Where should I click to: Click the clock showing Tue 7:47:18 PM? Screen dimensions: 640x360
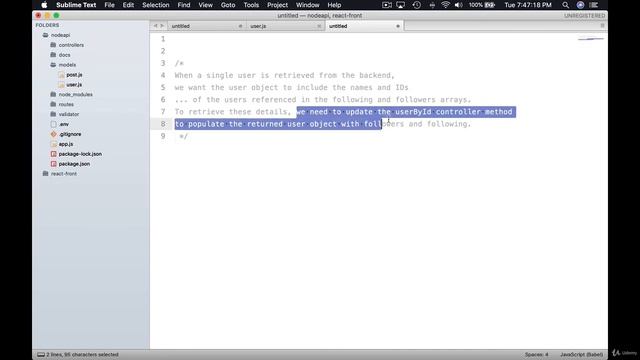pyautogui.click(x=528, y=5)
